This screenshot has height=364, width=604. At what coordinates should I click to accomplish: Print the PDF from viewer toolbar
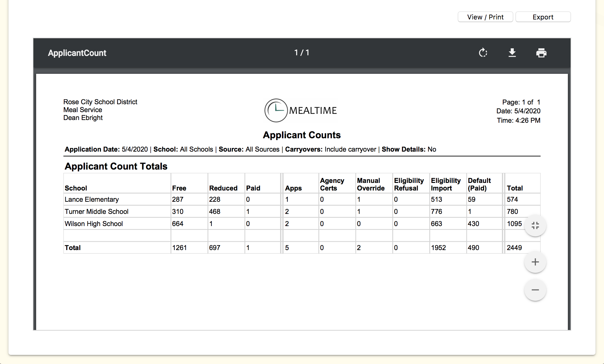[x=541, y=53]
